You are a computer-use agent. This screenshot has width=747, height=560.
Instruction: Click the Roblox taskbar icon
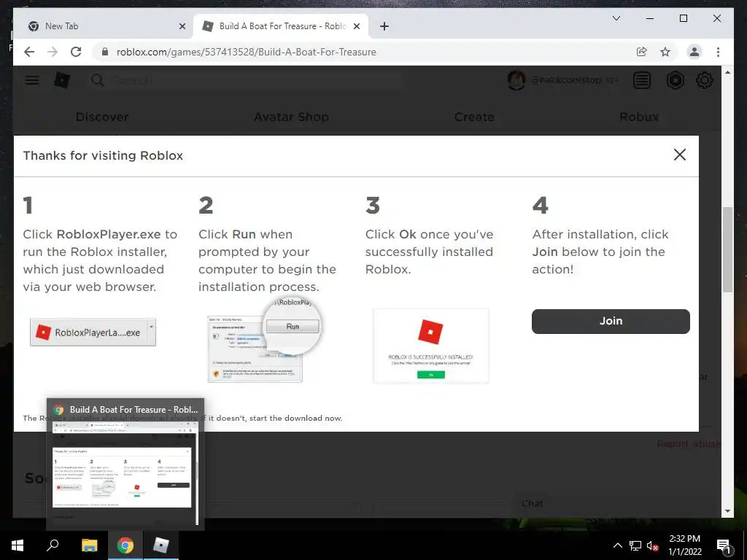(161, 545)
